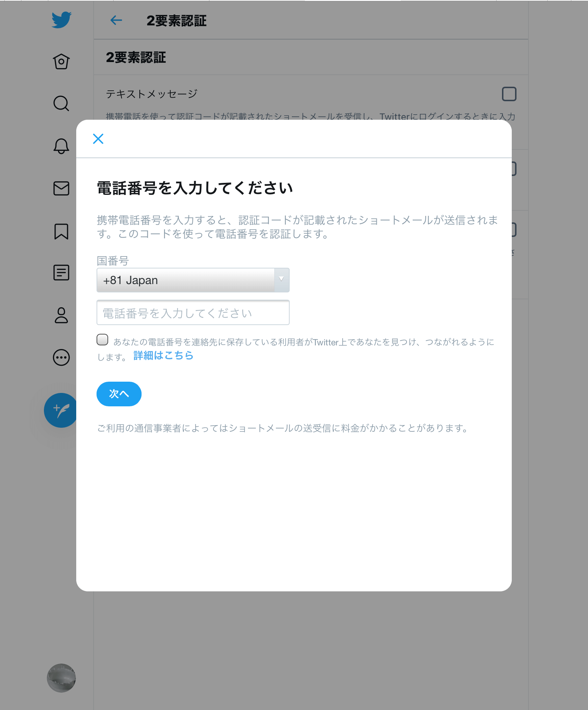Open the 詳細はこちら link

tap(163, 356)
